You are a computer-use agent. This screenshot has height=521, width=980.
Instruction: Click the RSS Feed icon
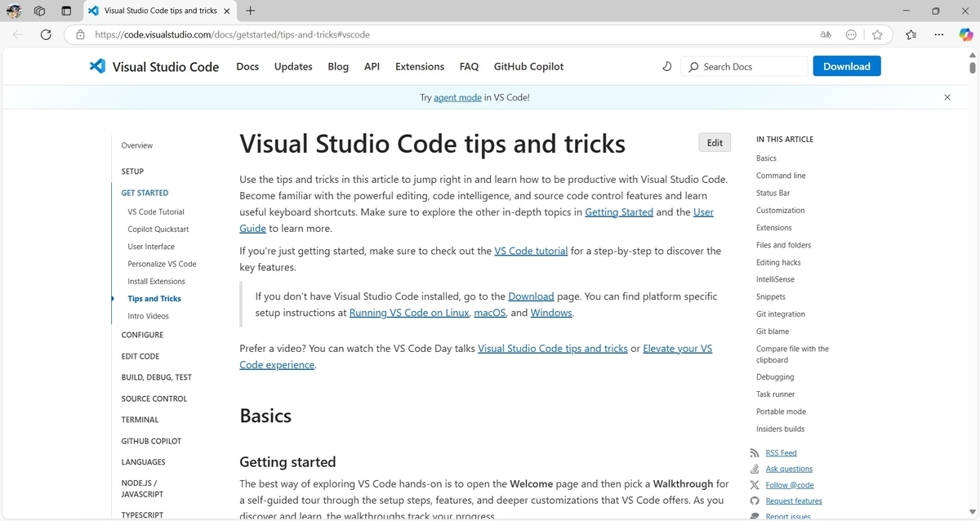(754, 452)
